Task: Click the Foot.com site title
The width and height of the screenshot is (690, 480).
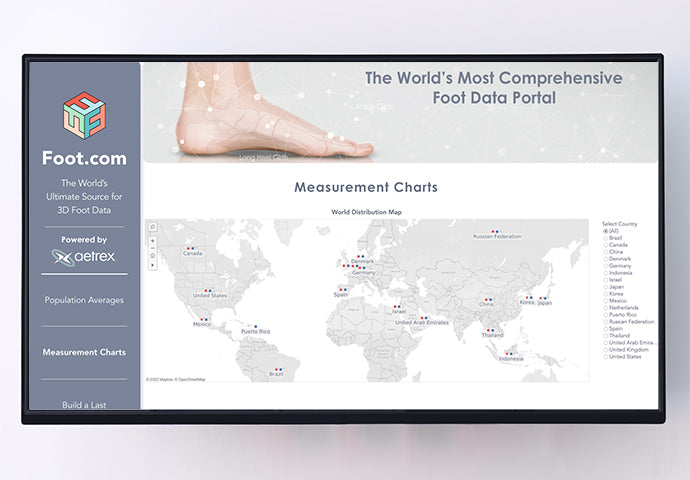Action: [84, 157]
